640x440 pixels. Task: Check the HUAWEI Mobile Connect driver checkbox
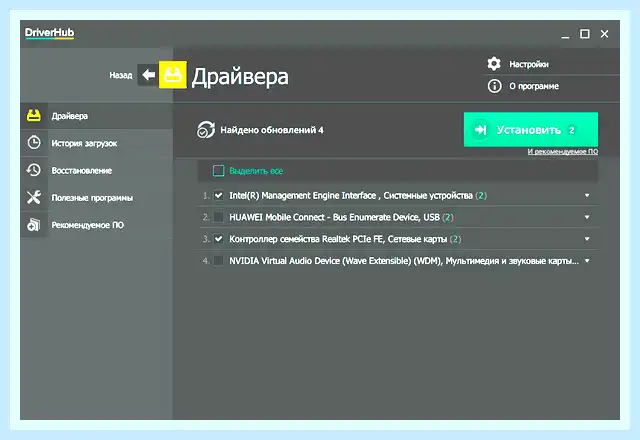coord(218,217)
